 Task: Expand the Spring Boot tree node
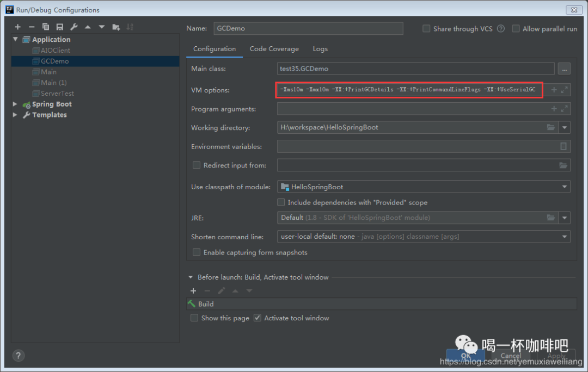(x=15, y=104)
